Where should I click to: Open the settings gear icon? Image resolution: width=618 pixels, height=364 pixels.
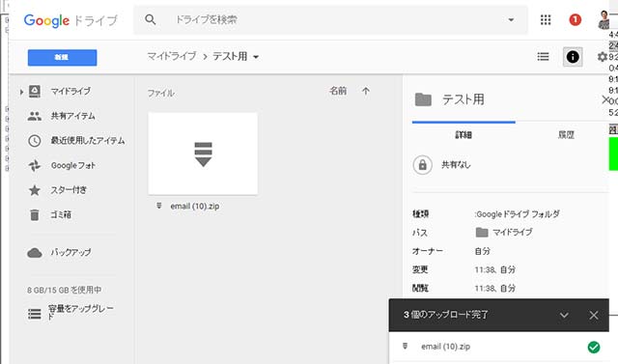(602, 57)
